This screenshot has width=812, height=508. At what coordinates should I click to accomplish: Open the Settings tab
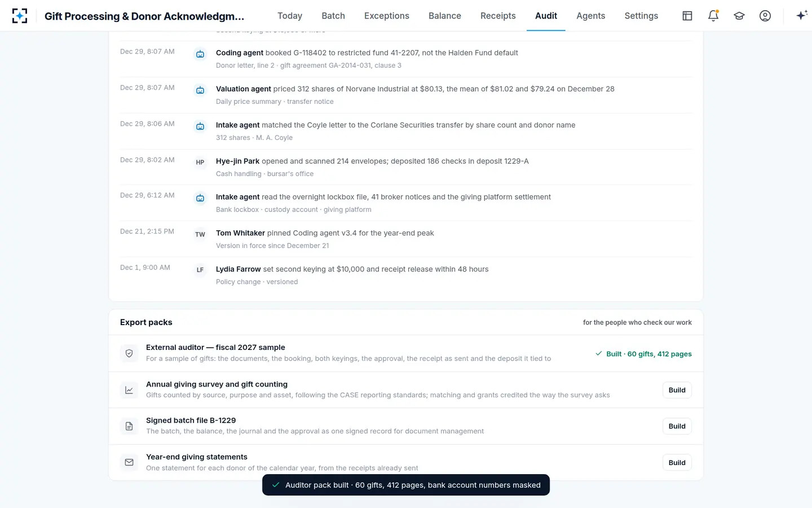pyautogui.click(x=641, y=16)
